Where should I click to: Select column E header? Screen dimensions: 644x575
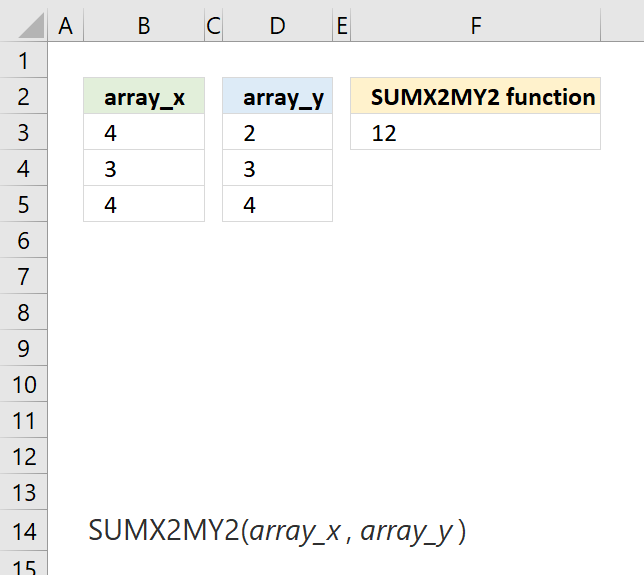click(342, 25)
